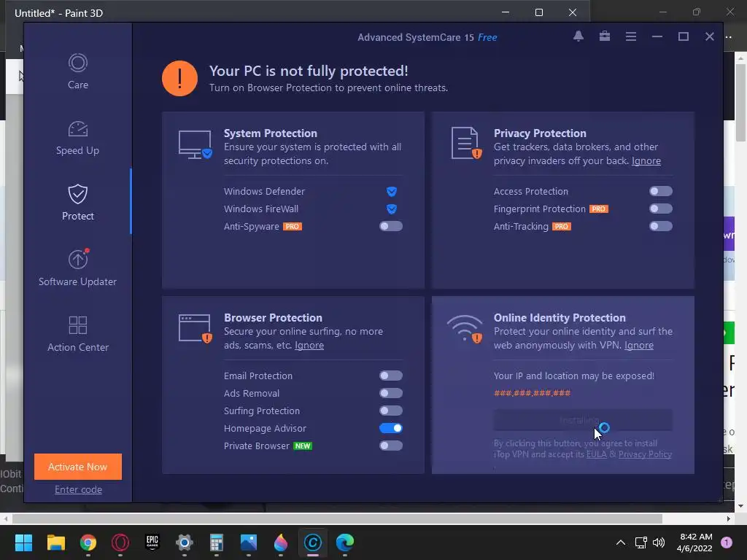Disable Homepage Advisor toggle
This screenshot has width=747, height=560.
click(x=391, y=428)
